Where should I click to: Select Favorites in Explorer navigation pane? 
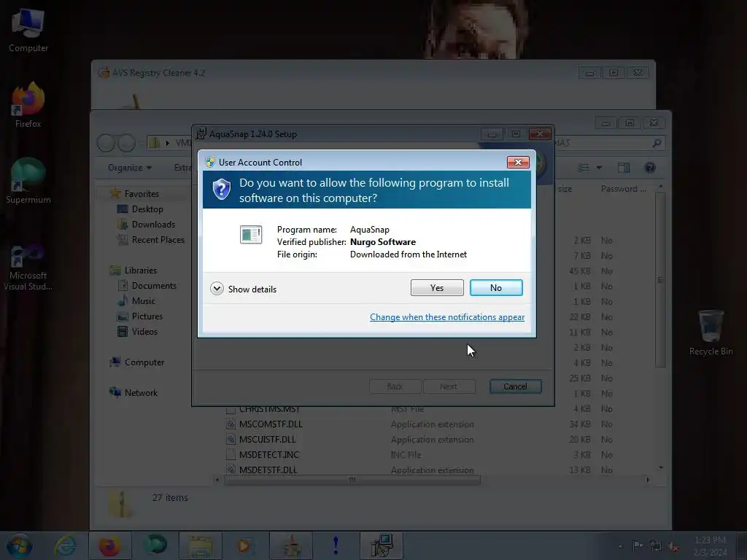point(142,194)
